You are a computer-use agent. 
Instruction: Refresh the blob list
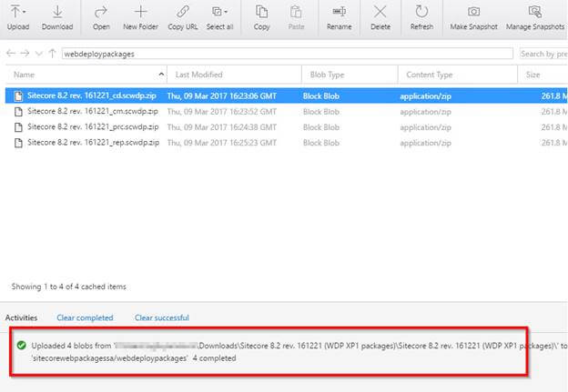[x=421, y=17]
